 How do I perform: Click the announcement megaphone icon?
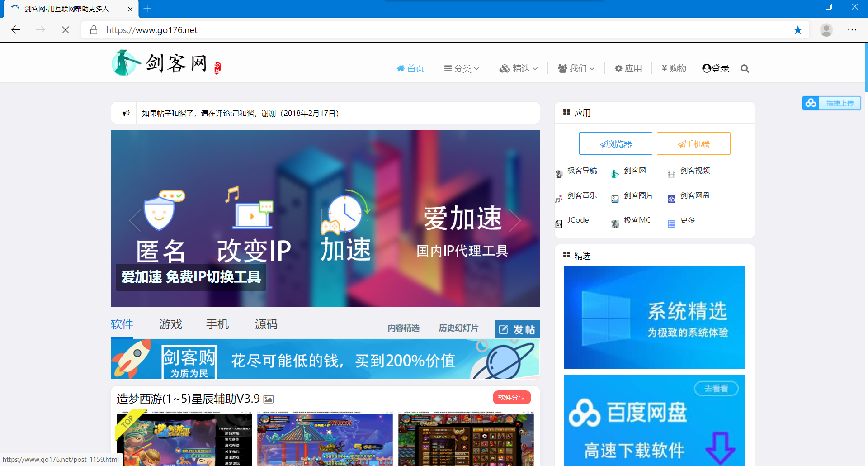point(126,113)
